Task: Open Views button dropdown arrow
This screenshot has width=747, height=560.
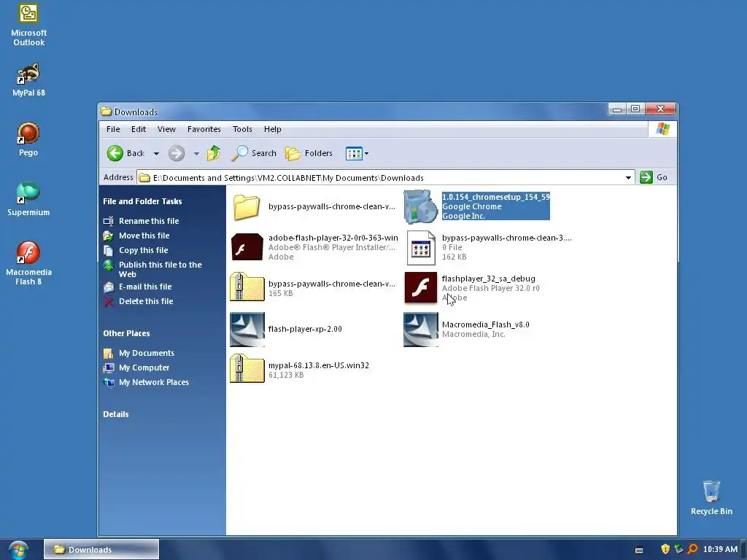Action: (366, 154)
